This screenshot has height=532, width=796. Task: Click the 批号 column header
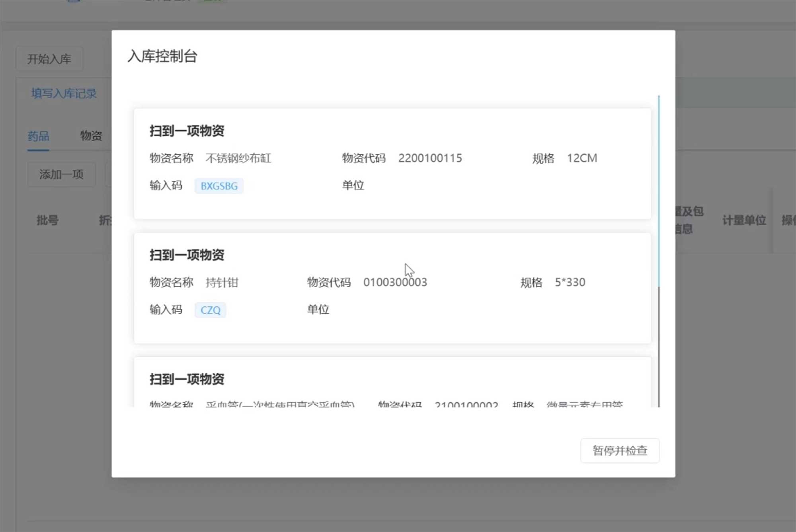(48, 220)
